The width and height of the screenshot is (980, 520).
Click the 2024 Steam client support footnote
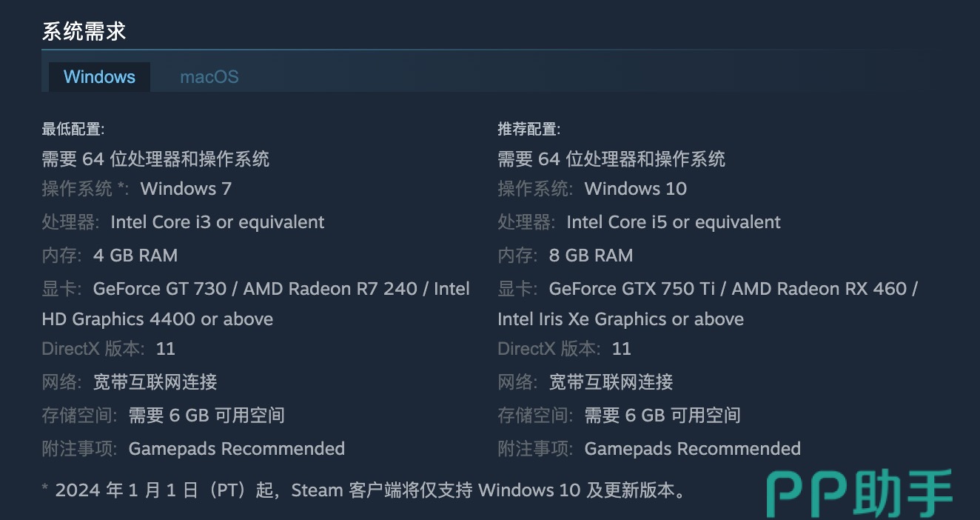[363, 490]
